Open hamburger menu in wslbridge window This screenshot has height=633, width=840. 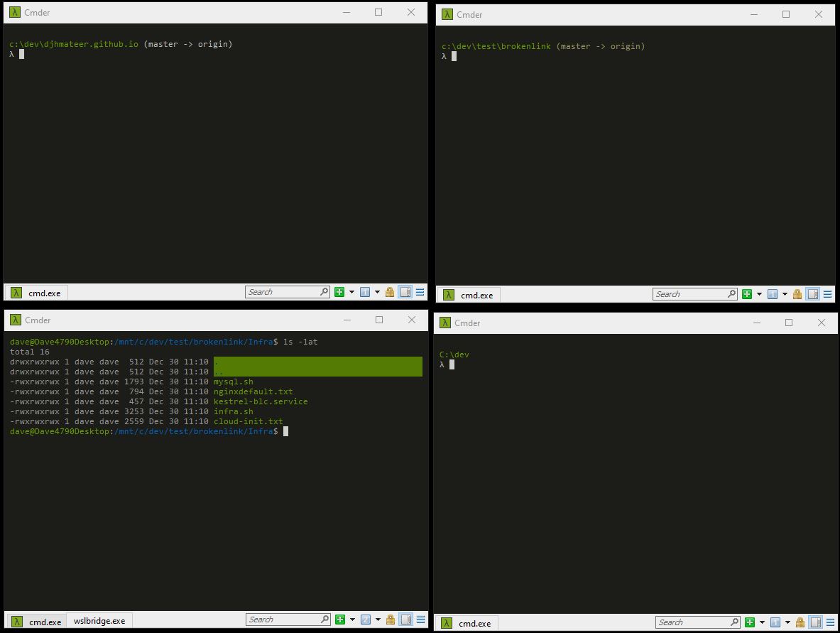(x=420, y=620)
